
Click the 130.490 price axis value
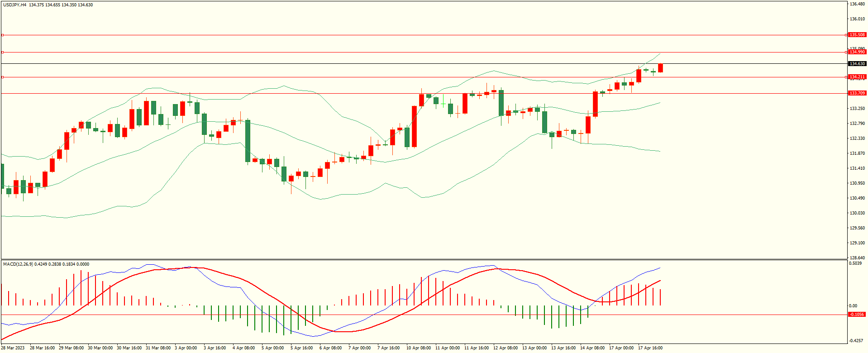pos(857,198)
